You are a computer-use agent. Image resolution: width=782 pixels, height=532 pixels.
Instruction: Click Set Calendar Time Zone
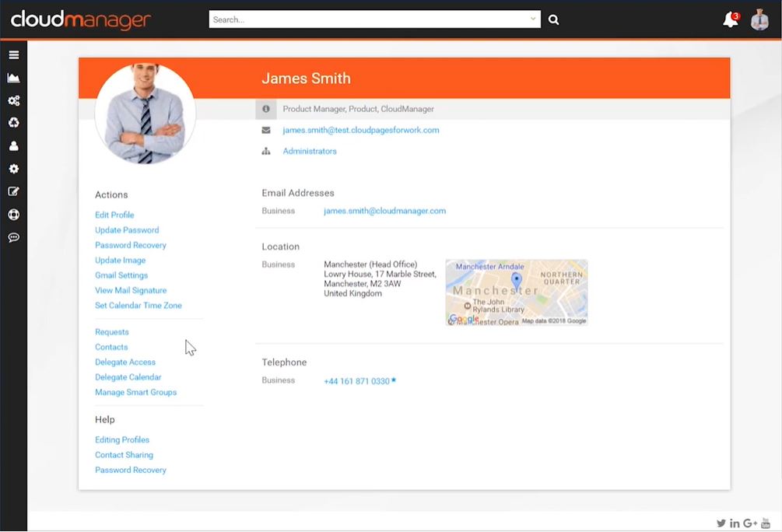(x=139, y=305)
